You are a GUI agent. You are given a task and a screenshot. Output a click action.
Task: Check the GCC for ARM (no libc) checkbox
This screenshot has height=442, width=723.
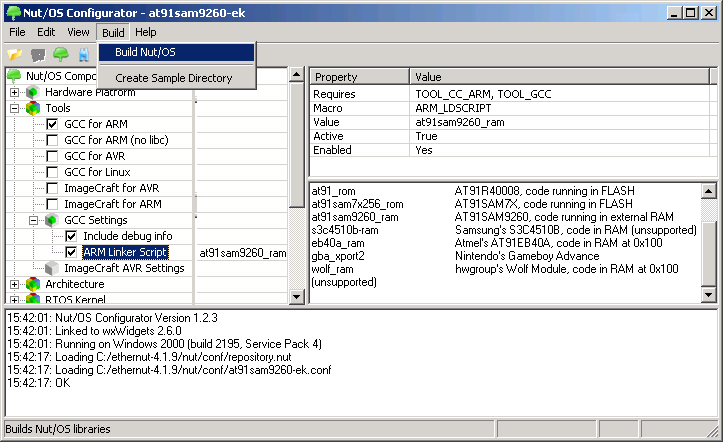tap(52, 140)
